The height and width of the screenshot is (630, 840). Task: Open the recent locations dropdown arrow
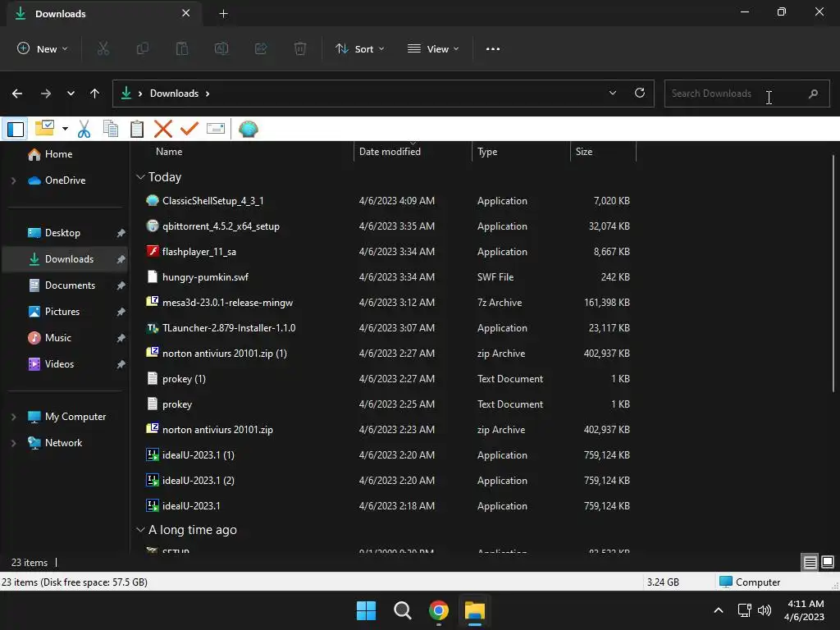pos(71,94)
